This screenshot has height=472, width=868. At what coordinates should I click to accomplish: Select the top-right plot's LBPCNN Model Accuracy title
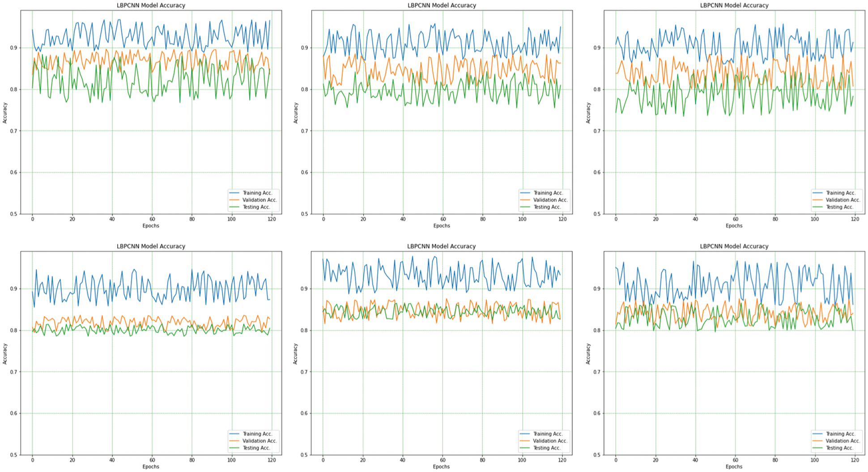click(734, 5)
